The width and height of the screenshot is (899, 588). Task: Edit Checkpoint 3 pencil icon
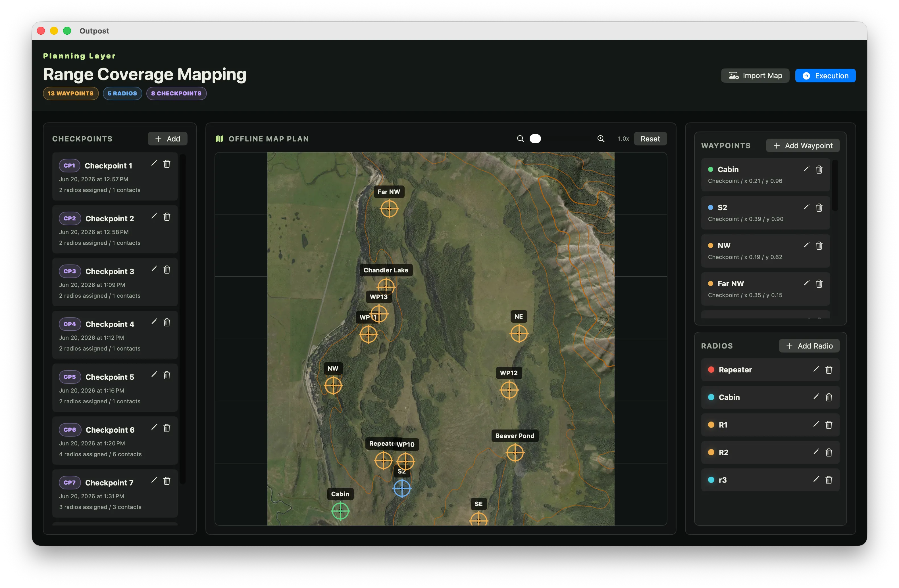point(154,269)
